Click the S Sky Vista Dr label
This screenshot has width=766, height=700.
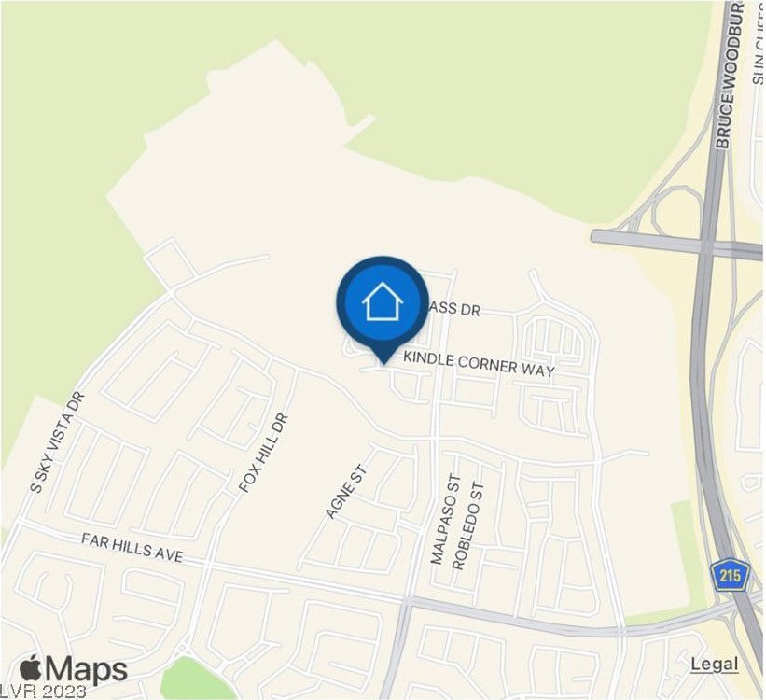click(57, 441)
